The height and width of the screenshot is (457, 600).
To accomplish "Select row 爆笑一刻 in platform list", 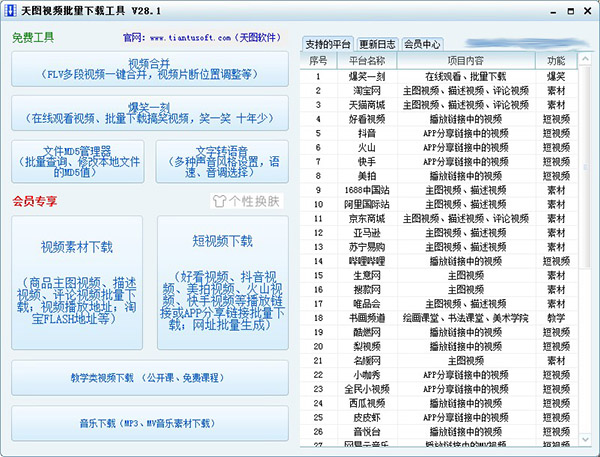I will [x=439, y=77].
